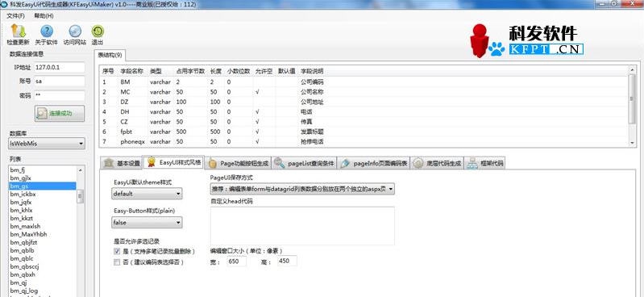Click the 科发软件 KFPT.CN logo

[527, 40]
